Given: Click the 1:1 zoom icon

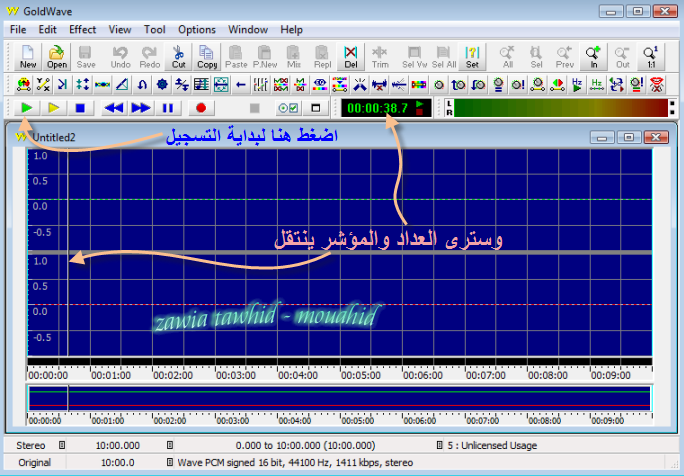Looking at the screenshot, I should coord(651,56).
